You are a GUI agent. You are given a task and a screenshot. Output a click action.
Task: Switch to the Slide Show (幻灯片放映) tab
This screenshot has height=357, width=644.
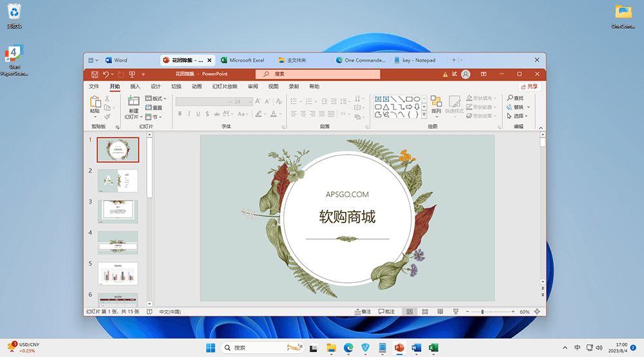225,87
